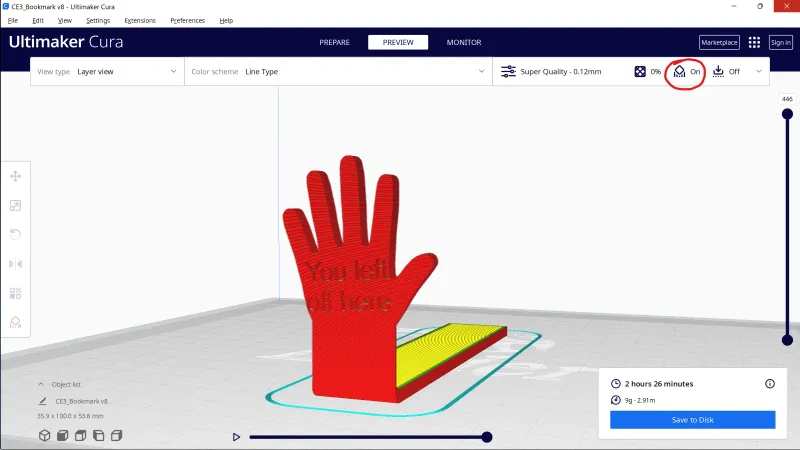Open the Color scheme dropdown
Image resolution: width=800 pixels, height=450 pixels.
tap(338, 71)
